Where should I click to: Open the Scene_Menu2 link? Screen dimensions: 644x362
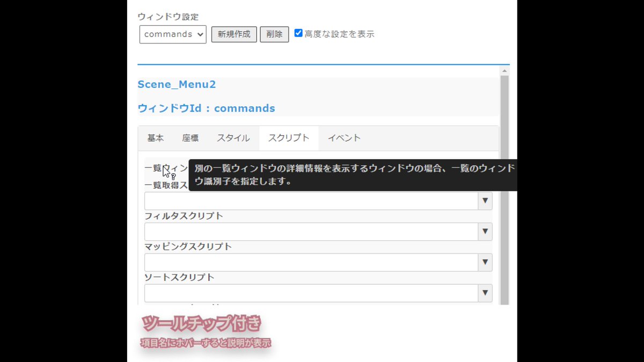click(x=177, y=84)
